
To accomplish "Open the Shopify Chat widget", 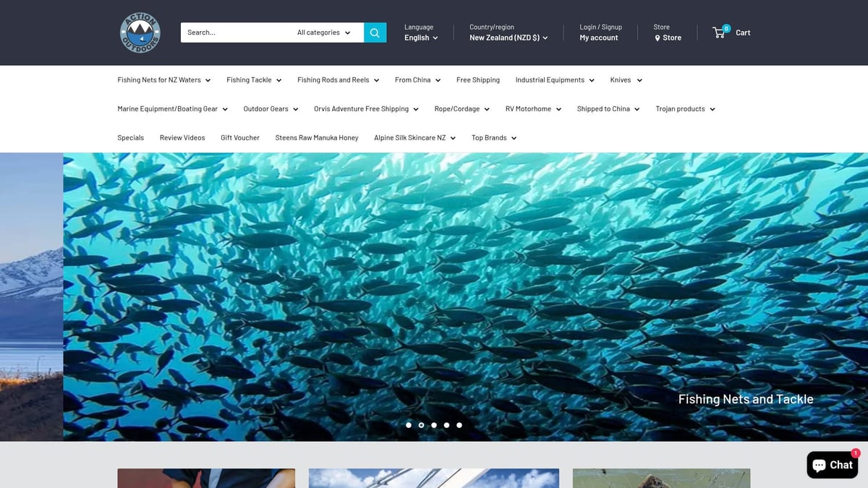I will 833,465.
